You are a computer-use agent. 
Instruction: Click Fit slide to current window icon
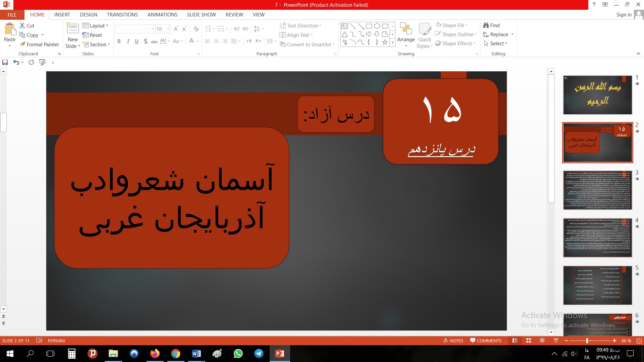[639, 341]
